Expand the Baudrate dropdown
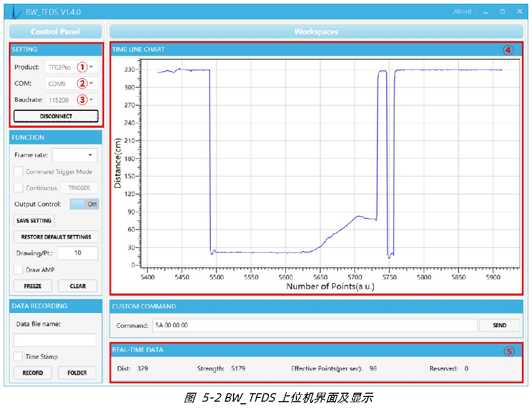Viewport: 532px width, 408px height. pyautogui.click(x=72, y=100)
